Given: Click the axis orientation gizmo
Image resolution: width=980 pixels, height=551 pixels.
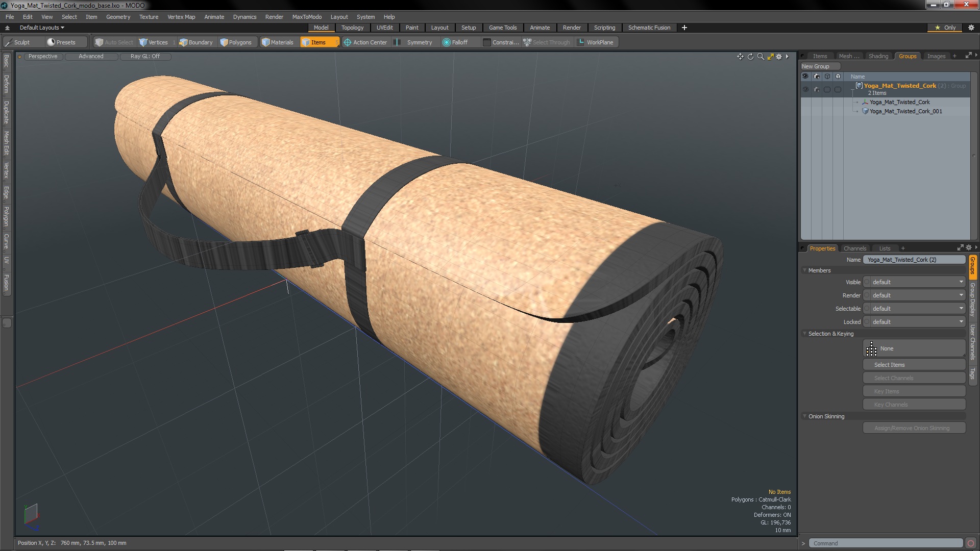Looking at the screenshot, I should tap(31, 516).
